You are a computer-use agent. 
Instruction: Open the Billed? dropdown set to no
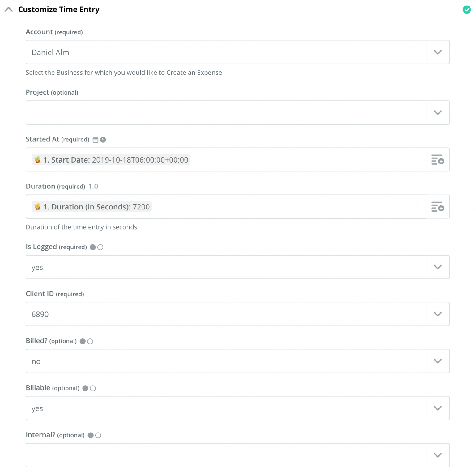coord(437,361)
